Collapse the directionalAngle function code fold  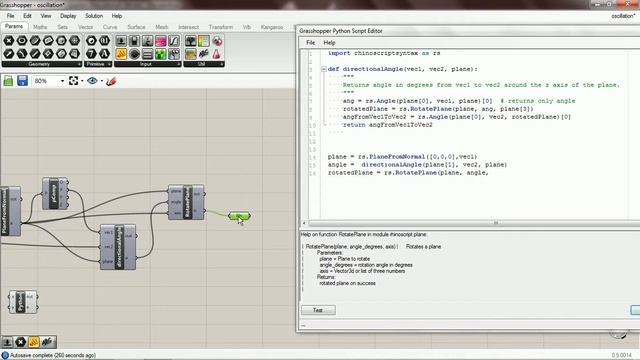point(324,69)
